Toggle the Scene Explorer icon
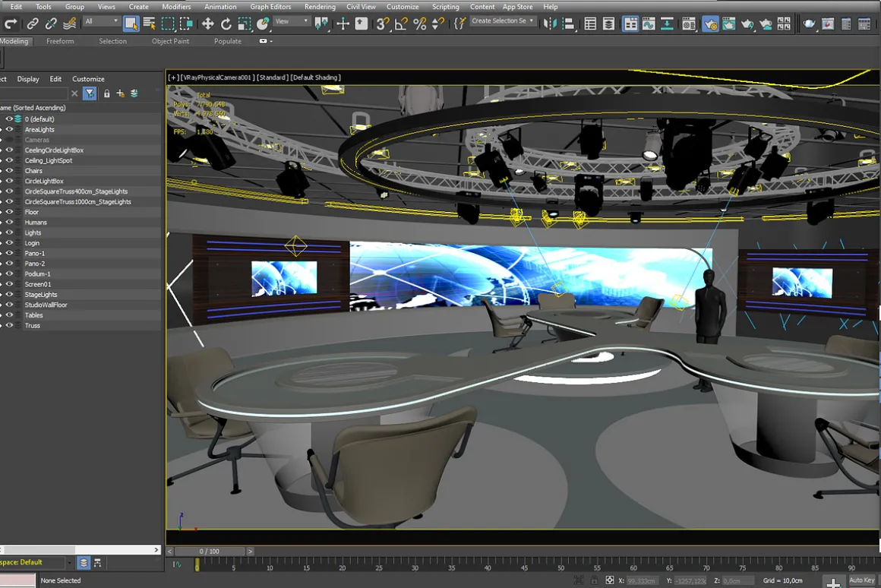Image resolution: width=881 pixels, height=588 pixels. pos(590,24)
